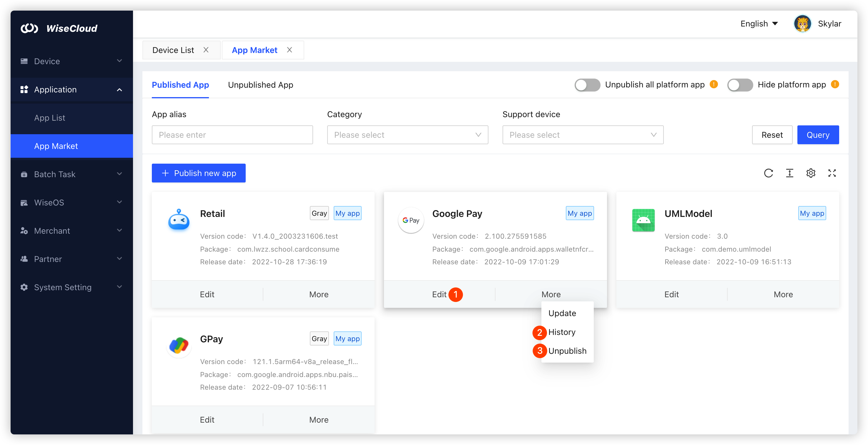Open the Support device dropdown

pyautogui.click(x=583, y=135)
